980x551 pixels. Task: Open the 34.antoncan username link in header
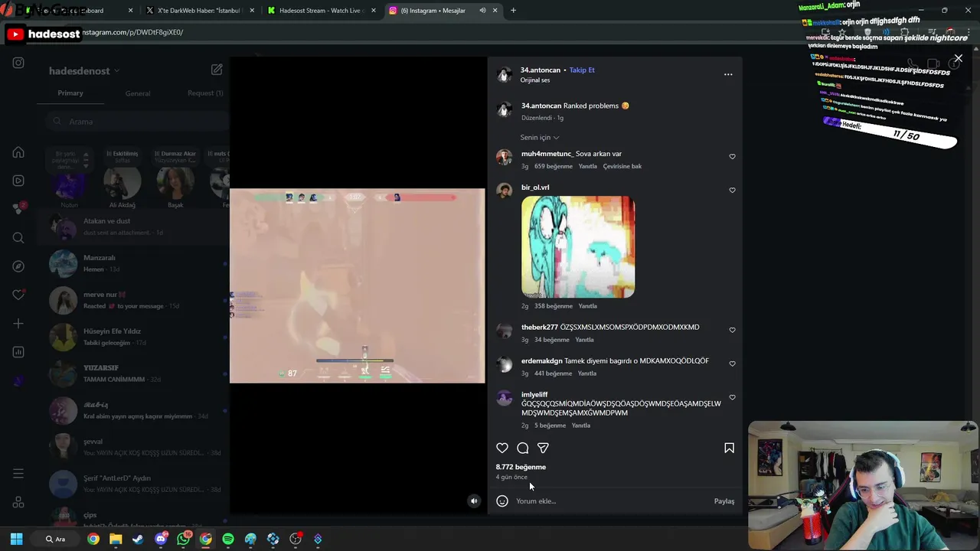coord(541,70)
